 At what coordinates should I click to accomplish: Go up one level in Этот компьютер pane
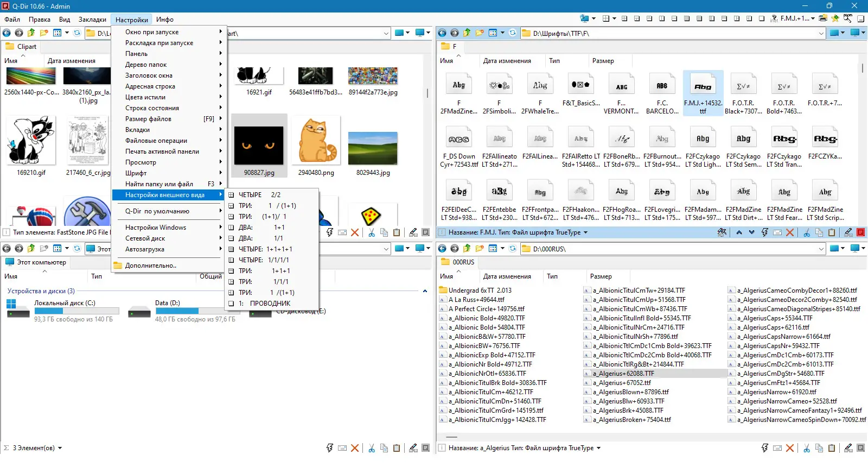(31, 249)
